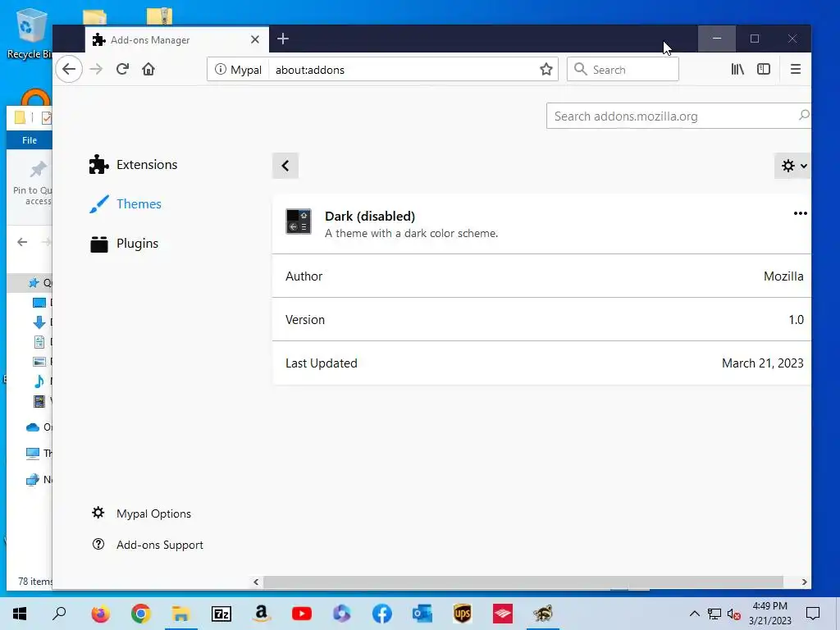Click Explorer's back arrow

click(x=22, y=242)
